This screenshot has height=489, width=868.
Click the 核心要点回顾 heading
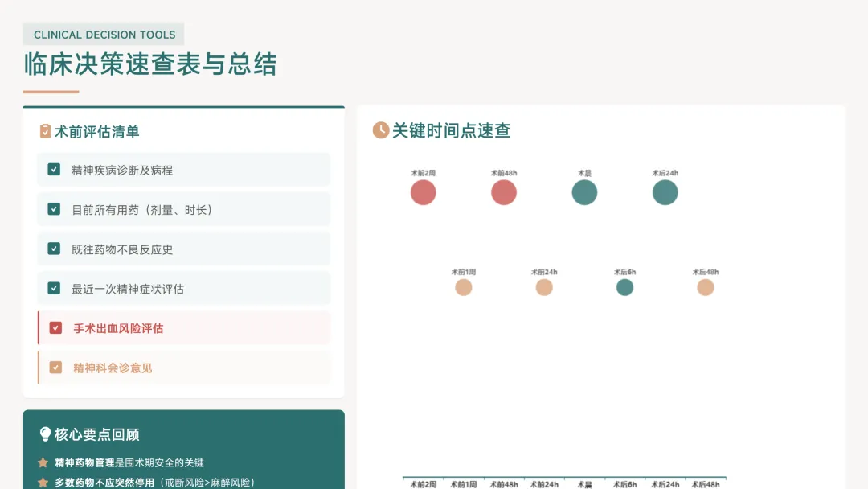(97, 435)
